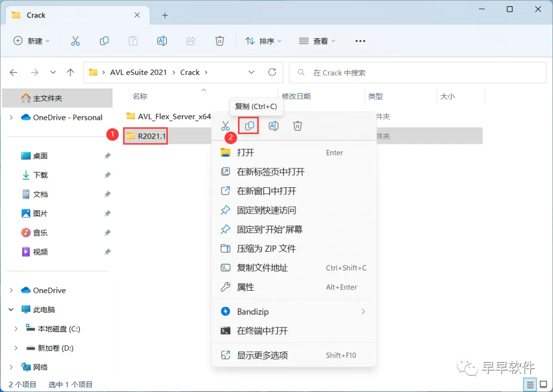This screenshot has height=392, width=553.
Task: Sort by the 类型 column header
Action: click(375, 96)
